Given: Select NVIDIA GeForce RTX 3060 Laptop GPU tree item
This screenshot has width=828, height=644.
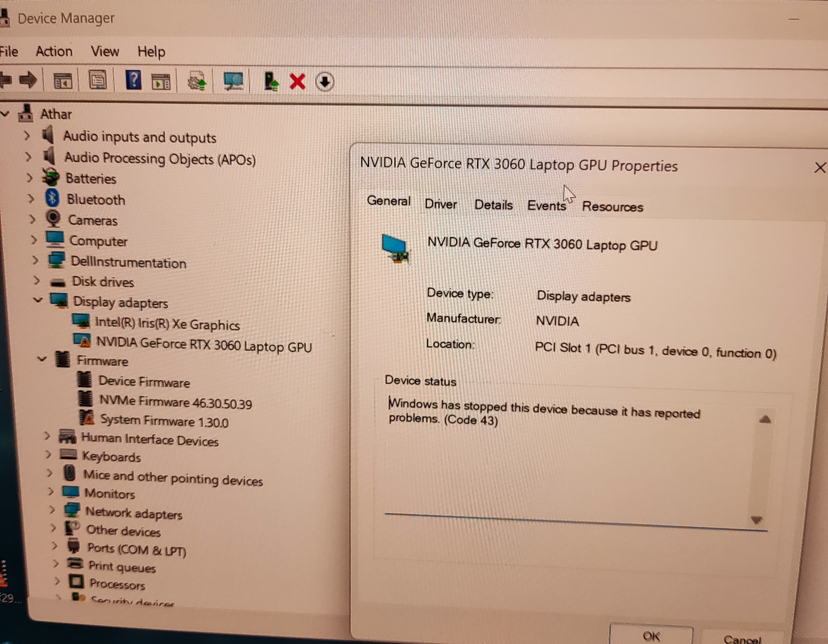Looking at the screenshot, I should click(204, 345).
